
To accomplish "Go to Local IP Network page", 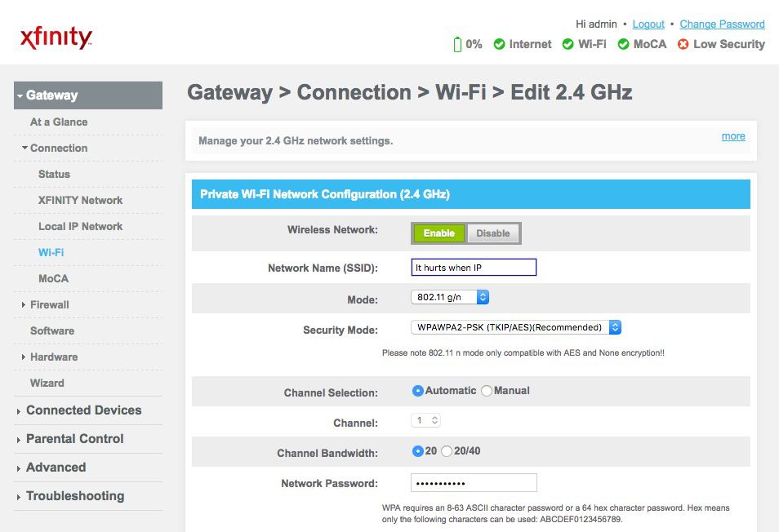I will tap(80, 226).
